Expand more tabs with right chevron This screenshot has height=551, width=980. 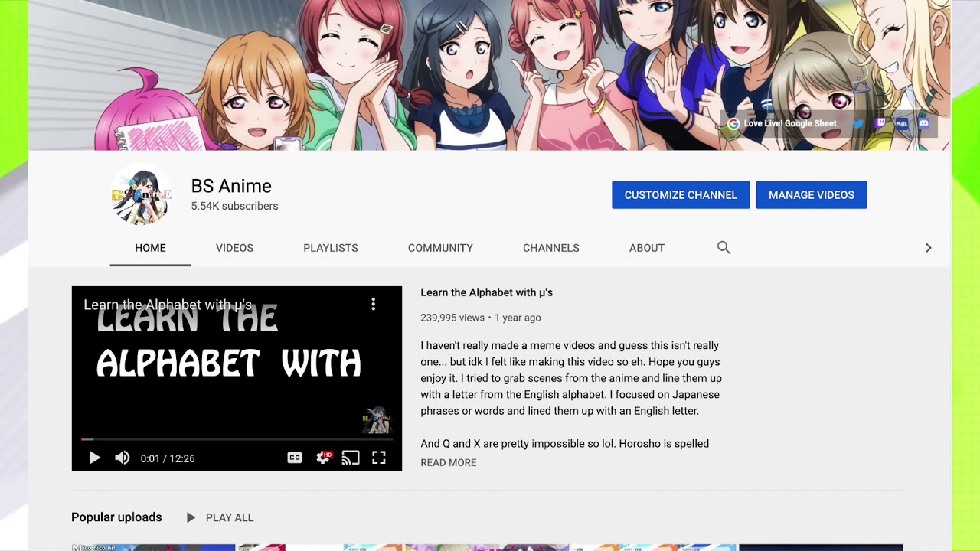pos(928,248)
